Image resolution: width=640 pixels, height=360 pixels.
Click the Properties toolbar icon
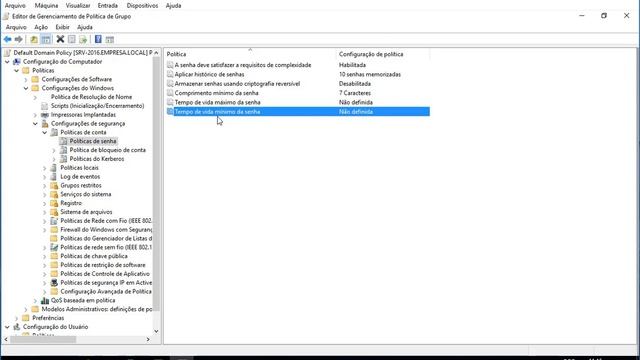[x=72, y=39]
